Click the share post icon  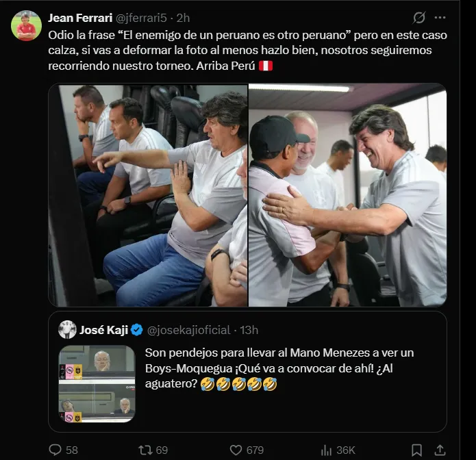click(440, 450)
